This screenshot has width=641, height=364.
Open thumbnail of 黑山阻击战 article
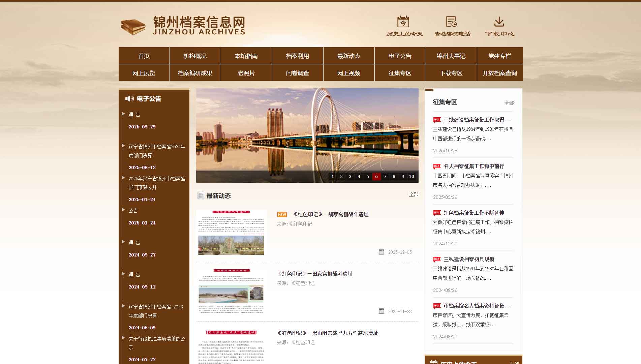click(x=231, y=346)
